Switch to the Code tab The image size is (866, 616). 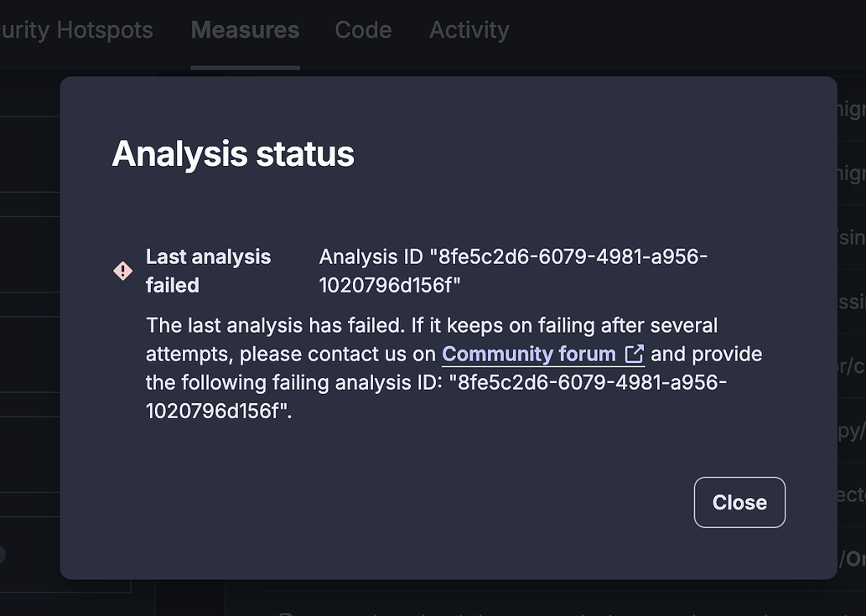363,30
